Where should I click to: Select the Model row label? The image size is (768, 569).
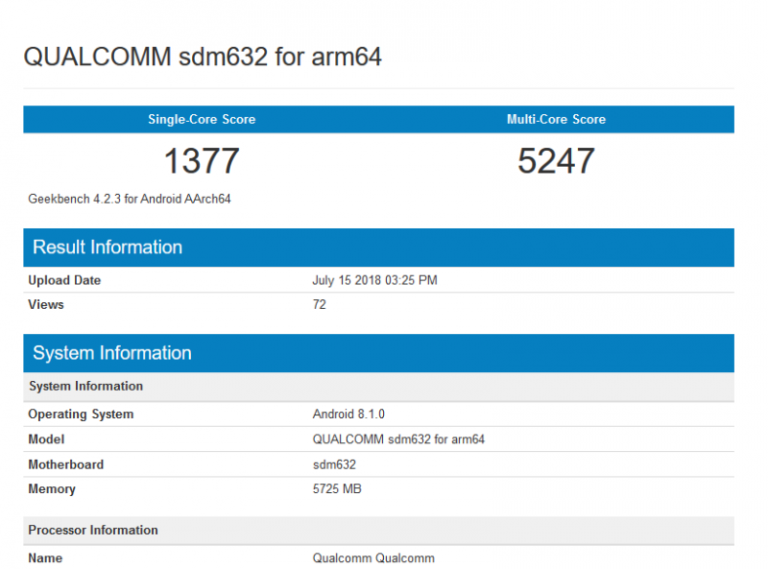46,439
